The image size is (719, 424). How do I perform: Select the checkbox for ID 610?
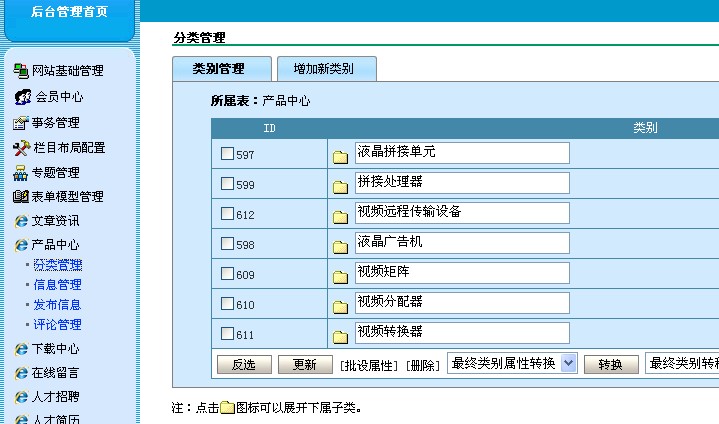(227, 304)
